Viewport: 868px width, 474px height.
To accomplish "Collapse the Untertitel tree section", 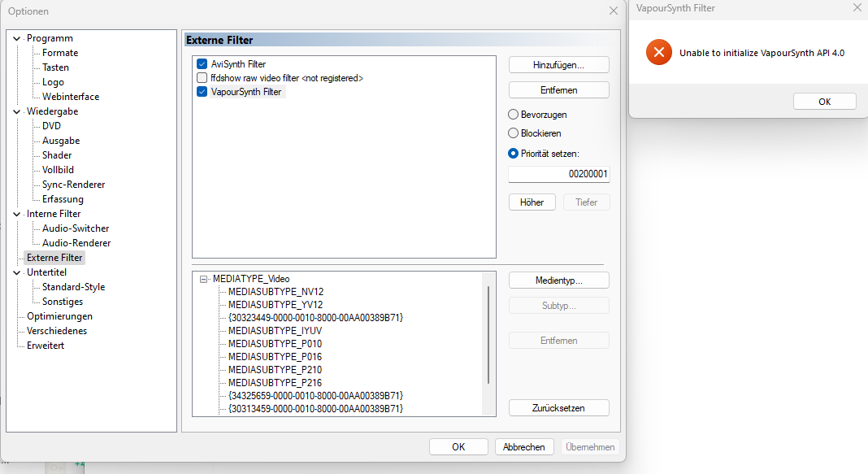I will coord(17,272).
